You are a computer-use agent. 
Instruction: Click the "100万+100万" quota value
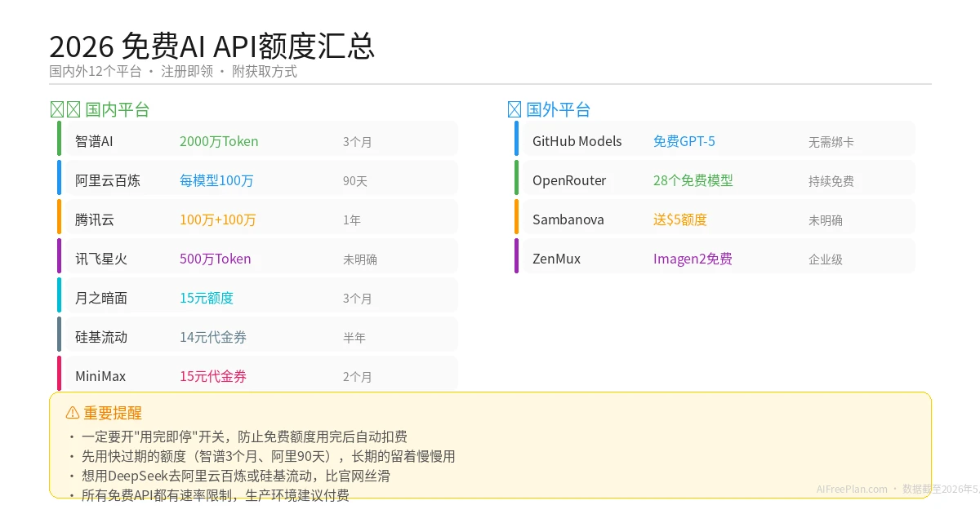[x=218, y=219]
